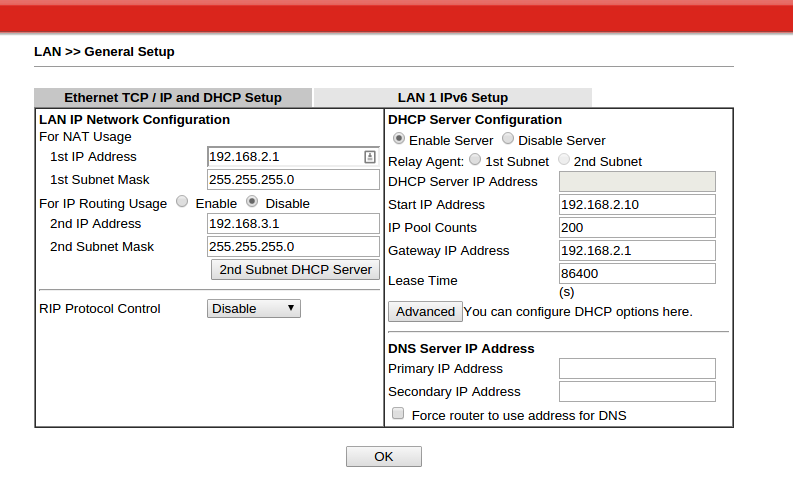
Task: Open the RIP Protocol Control dropdown
Action: point(254,309)
